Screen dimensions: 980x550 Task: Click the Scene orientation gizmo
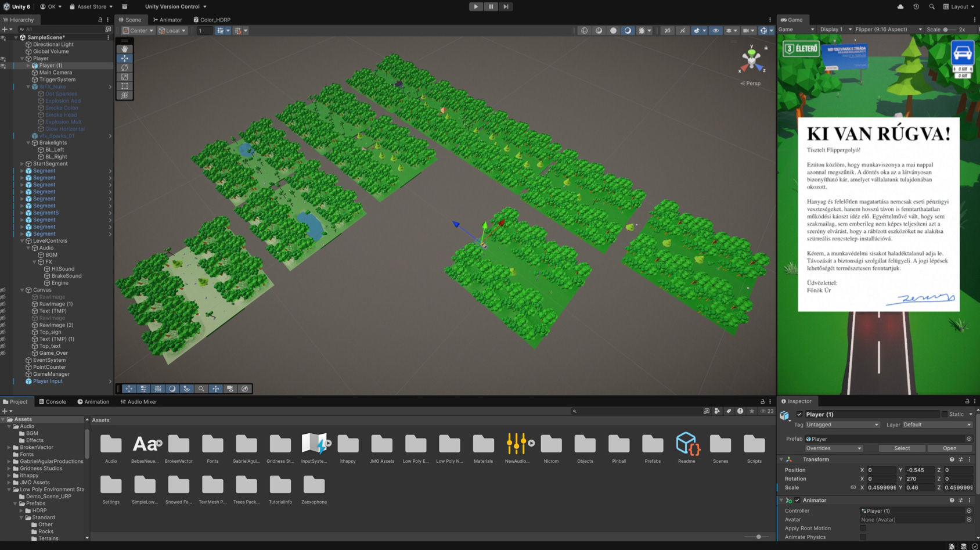pyautogui.click(x=752, y=59)
